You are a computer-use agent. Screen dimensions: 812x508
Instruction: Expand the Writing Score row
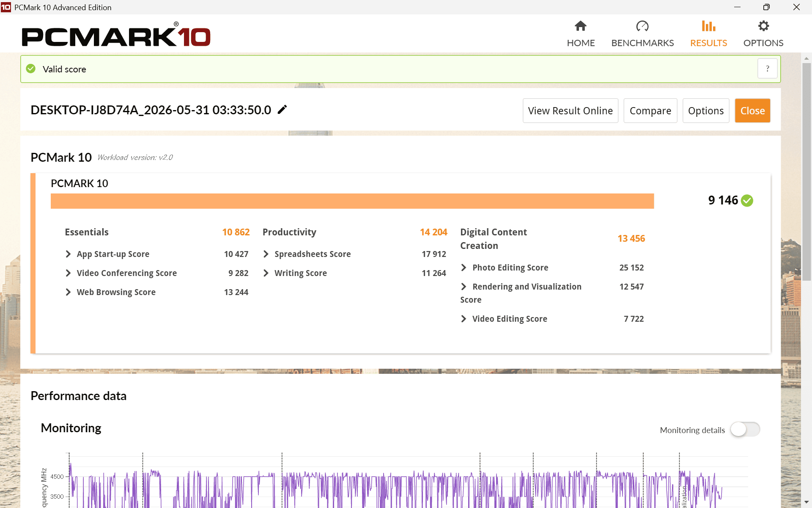[266, 273]
